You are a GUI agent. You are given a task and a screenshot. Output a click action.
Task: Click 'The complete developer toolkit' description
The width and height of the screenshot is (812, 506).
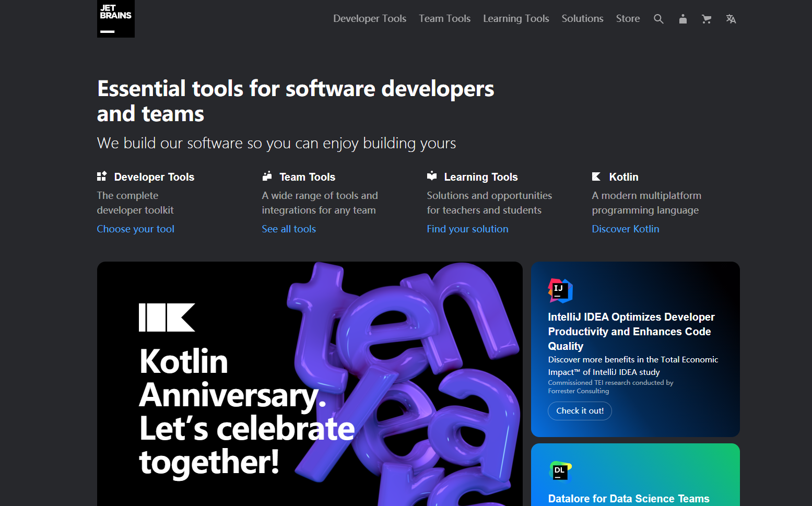(x=135, y=203)
